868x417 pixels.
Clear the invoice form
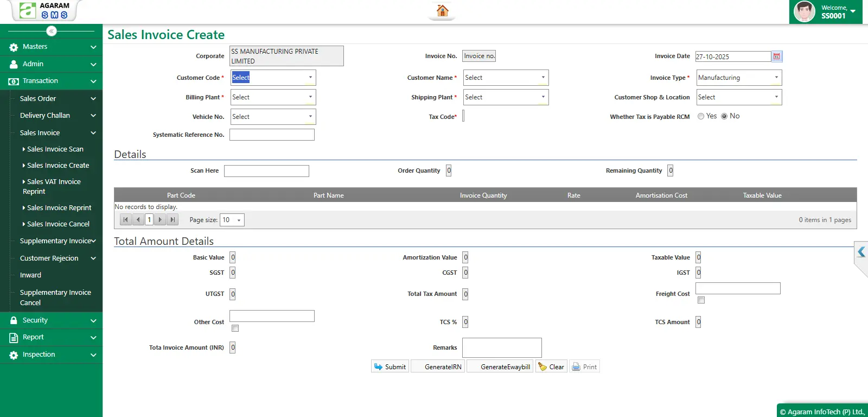click(551, 367)
